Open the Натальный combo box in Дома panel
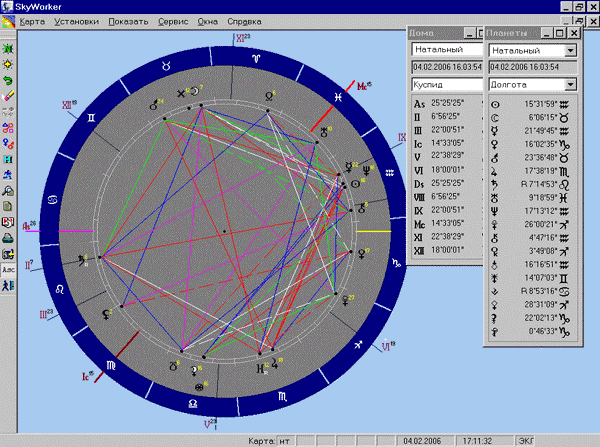The image size is (600, 447). [x=444, y=48]
